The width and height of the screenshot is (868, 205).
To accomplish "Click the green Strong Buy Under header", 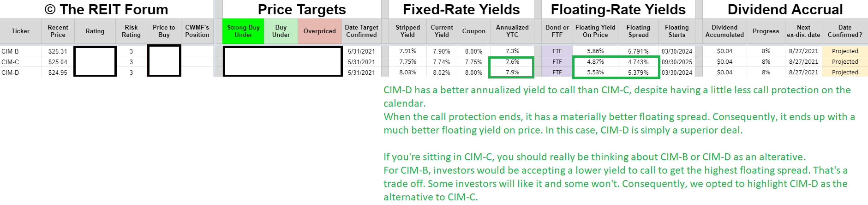I will point(243,31).
